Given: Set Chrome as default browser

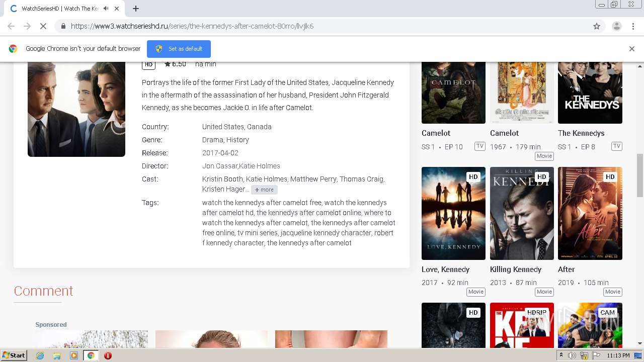Looking at the screenshot, I should pos(179,49).
